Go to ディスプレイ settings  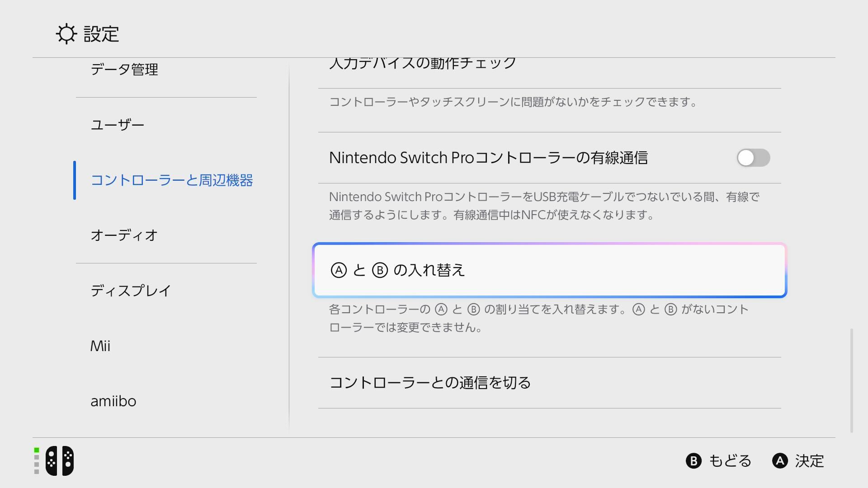click(131, 291)
